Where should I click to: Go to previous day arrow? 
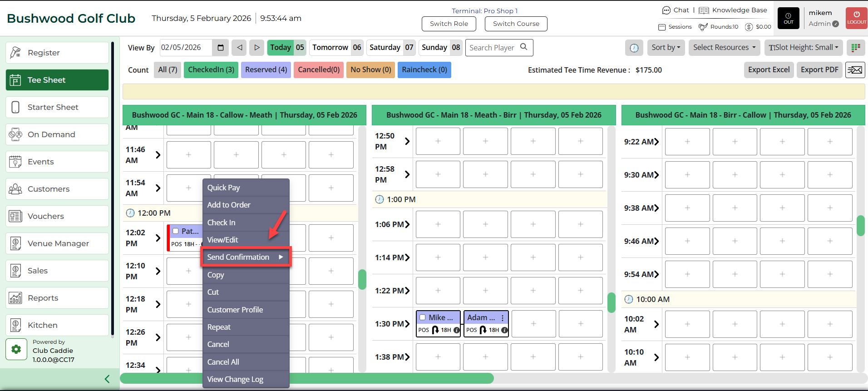tap(239, 48)
